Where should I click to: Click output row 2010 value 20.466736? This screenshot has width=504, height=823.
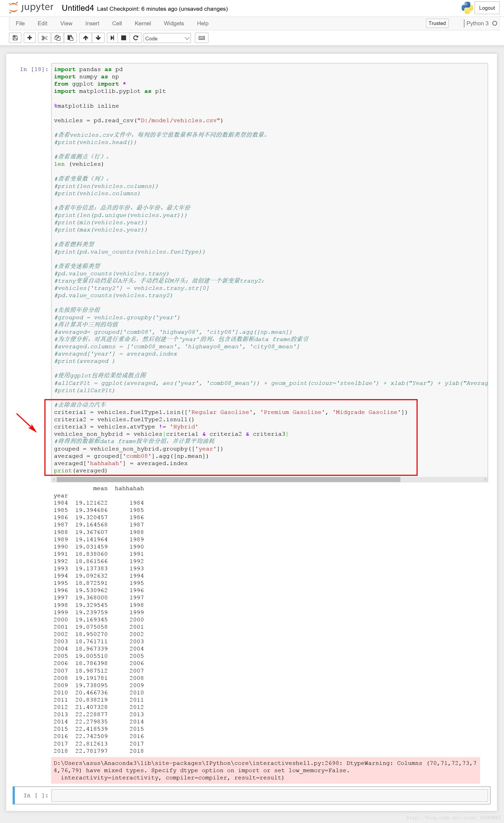[91, 692]
